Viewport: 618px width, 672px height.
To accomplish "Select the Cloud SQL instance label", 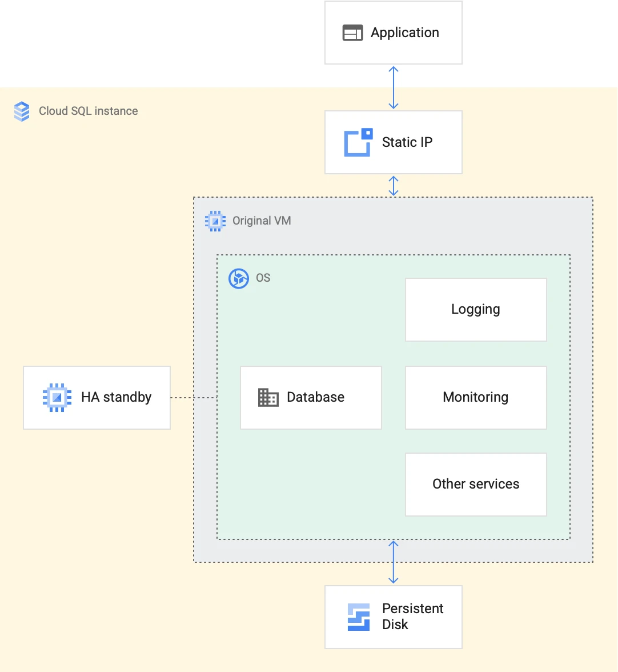I will click(88, 111).
